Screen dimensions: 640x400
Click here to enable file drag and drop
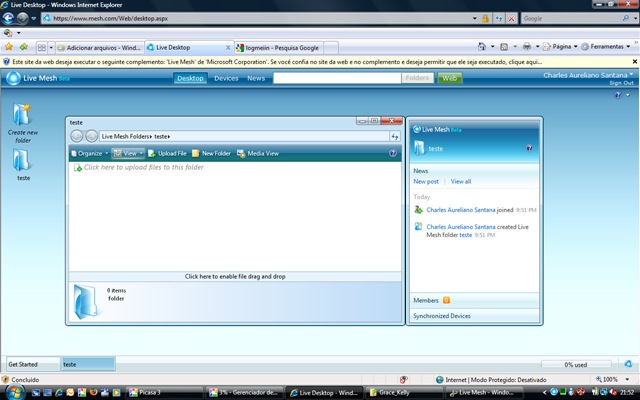click(x=235, y=275)
